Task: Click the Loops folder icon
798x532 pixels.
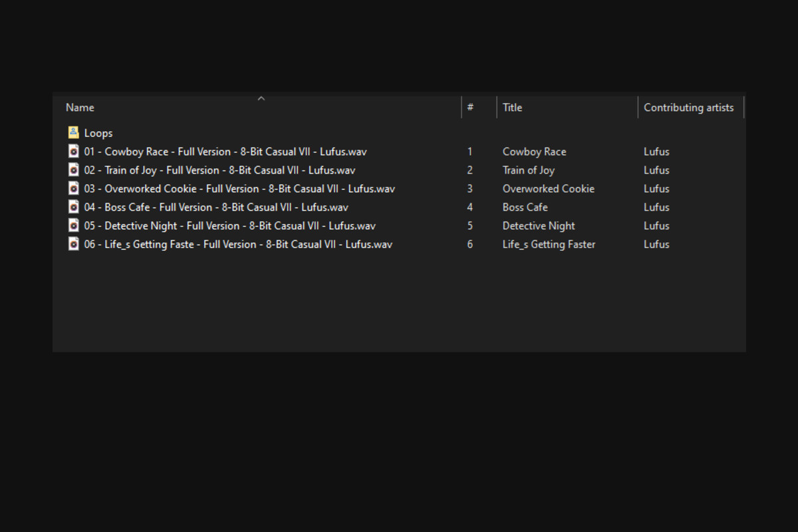Action: 73,132
